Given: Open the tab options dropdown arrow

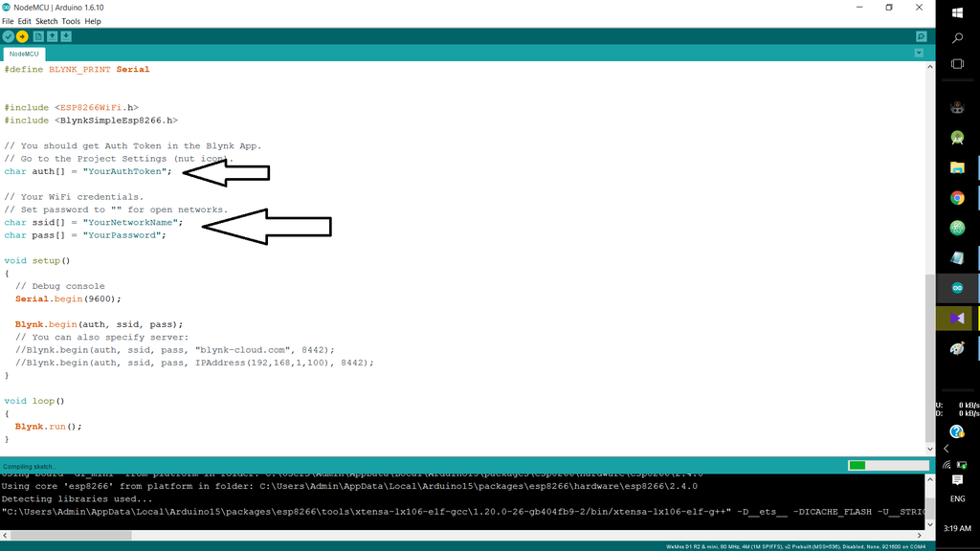Looking at the screenshot, I should click(919, 54).
